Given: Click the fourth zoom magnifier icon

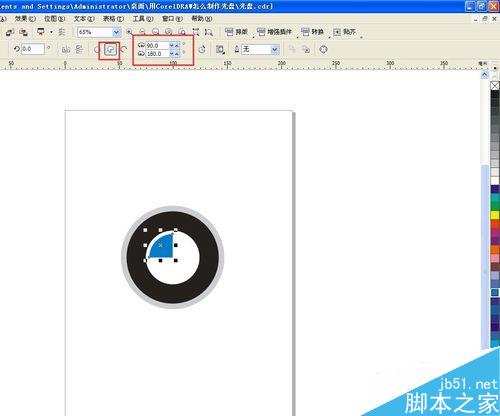Looking at the screenshot, I should (169, 32).
